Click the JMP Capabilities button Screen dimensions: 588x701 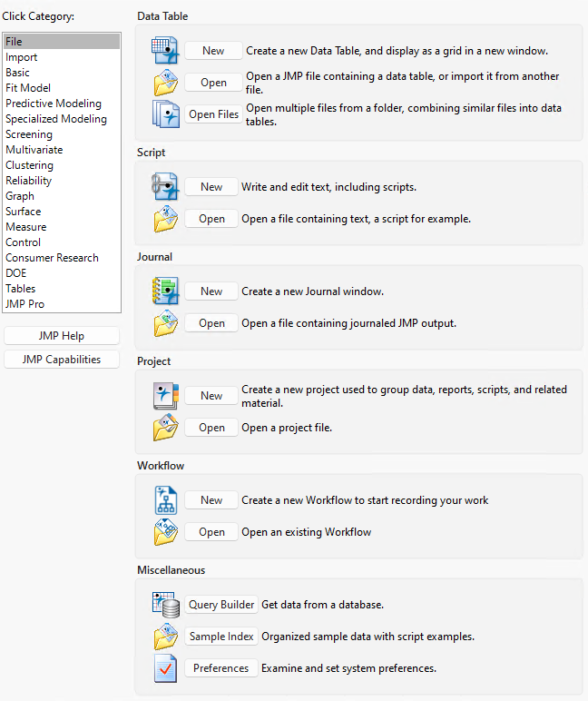pyautogui.click(x=61, y=360)
